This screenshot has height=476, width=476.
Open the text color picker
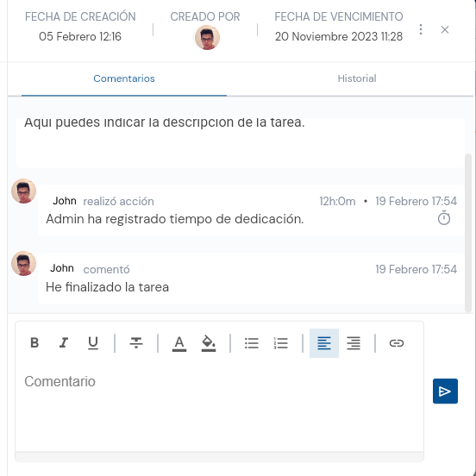(179, 343)
